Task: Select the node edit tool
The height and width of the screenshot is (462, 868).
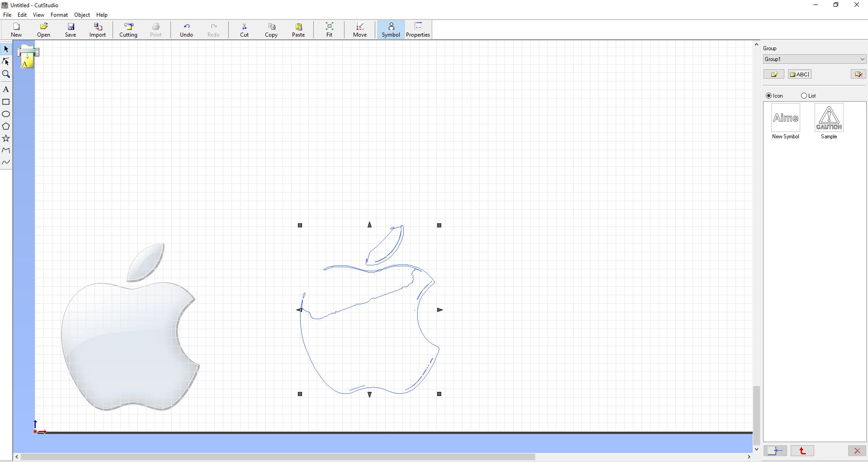Action: (x=6, y=61)
